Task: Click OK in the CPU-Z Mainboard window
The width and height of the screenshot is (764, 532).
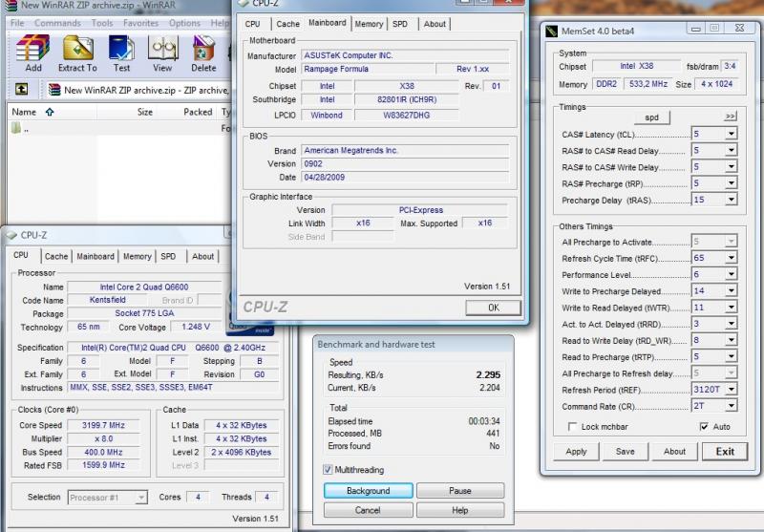Action: tap(493, 308)
